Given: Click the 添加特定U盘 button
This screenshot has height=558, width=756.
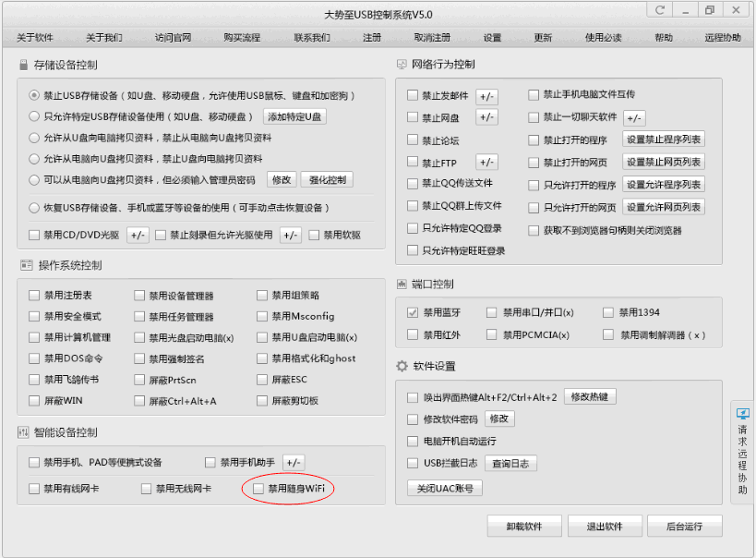Looking at the screenshot, I should pos(294,117).
